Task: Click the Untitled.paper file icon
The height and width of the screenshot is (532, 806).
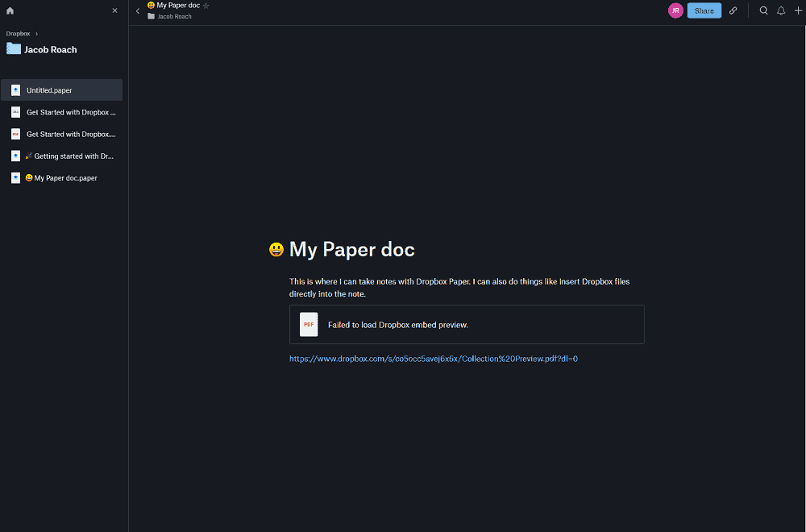Action: click(16, 90)
